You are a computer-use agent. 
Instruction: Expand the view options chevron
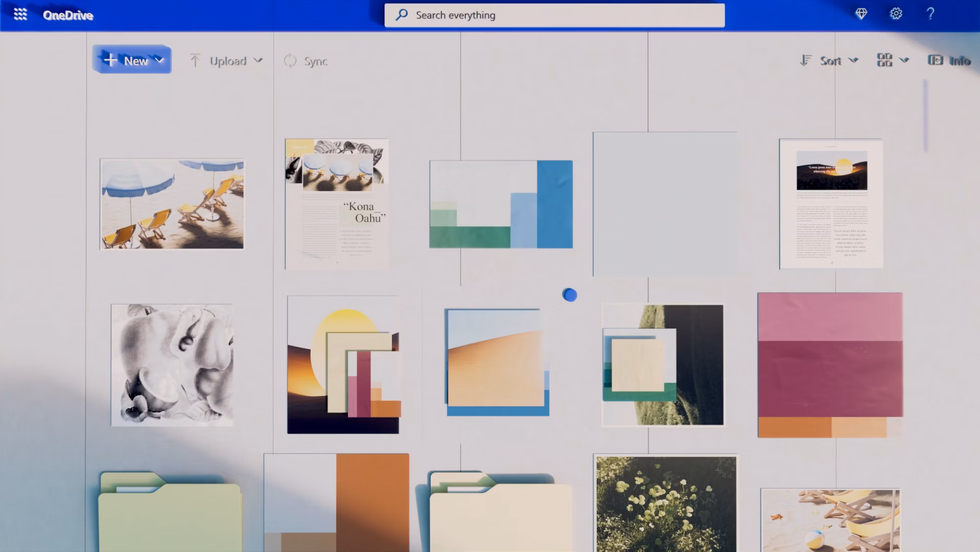tap(904, 61)
